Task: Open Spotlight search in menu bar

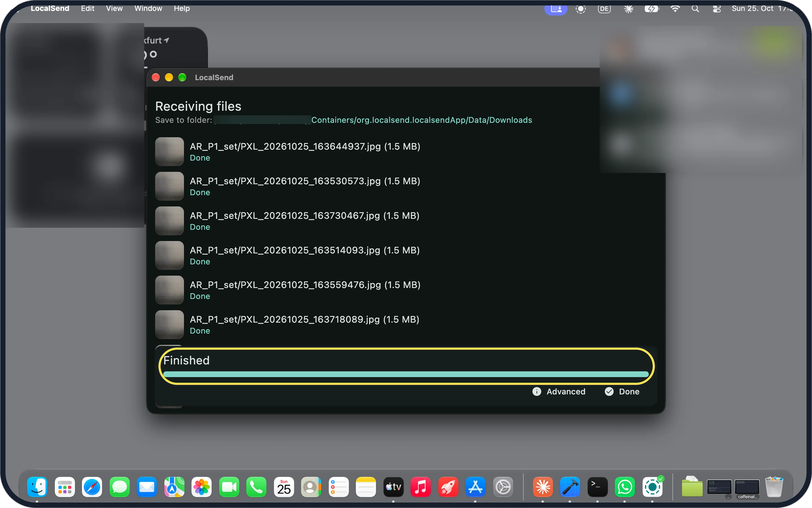Action: 695,9
